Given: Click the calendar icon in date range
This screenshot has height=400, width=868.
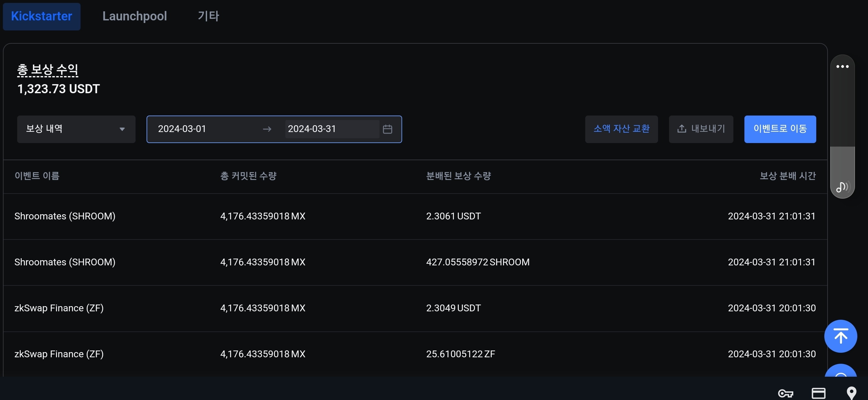Looking at the screenshot, I should [387, 129].
